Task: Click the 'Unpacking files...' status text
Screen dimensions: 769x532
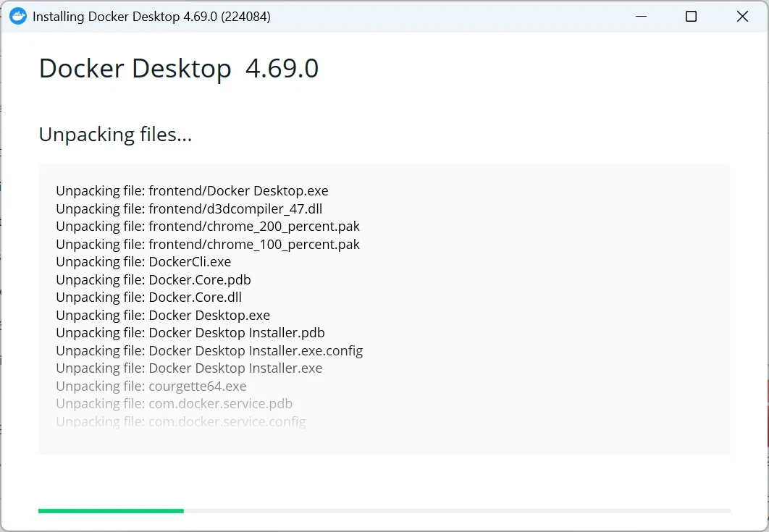Action: point(115,135)
